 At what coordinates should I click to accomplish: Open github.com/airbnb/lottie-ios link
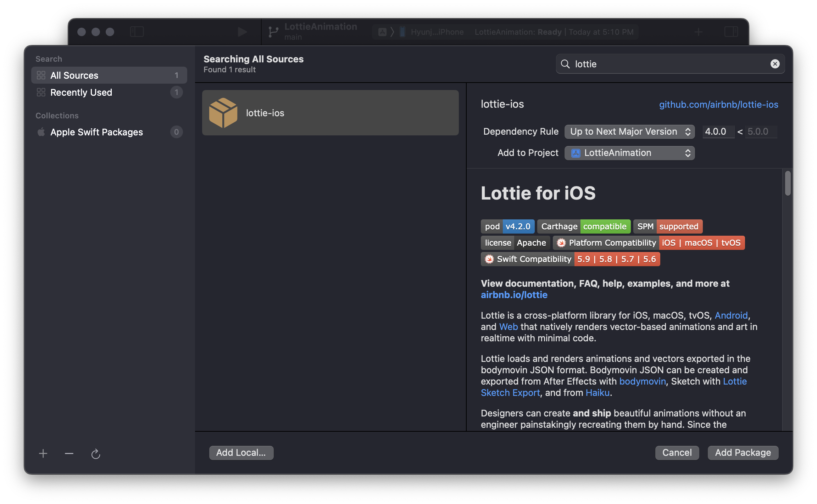718,105
